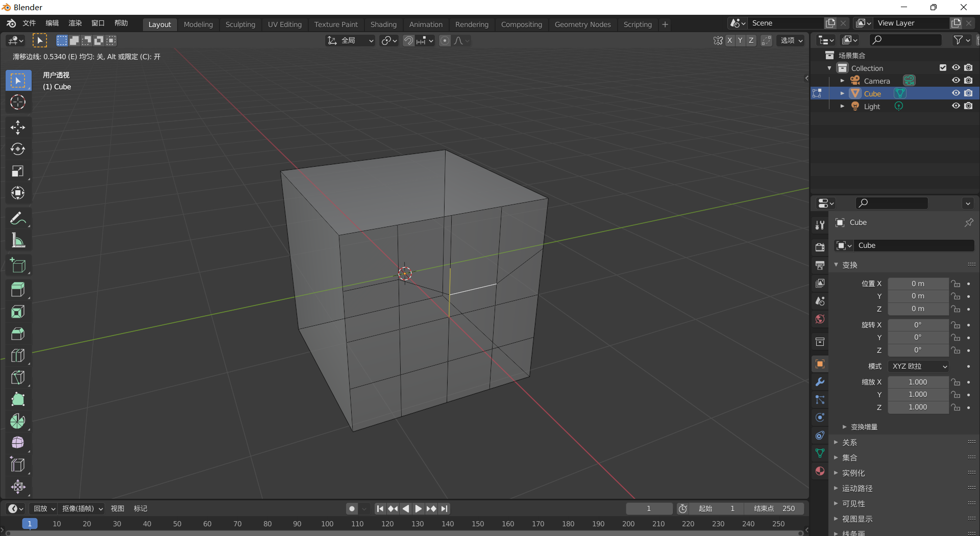980x536 pixels.
Task: Activate the Extrude Region tool
Action: click(18, 290)
